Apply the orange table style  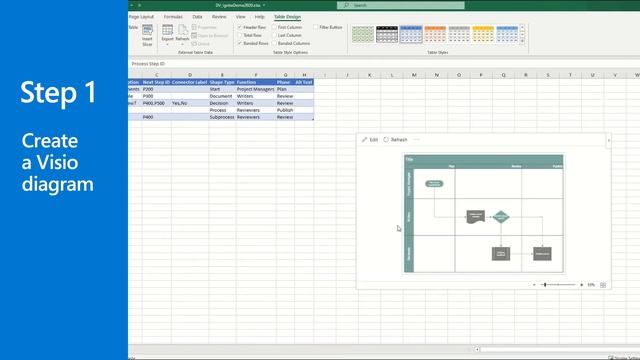pos(435,34)
